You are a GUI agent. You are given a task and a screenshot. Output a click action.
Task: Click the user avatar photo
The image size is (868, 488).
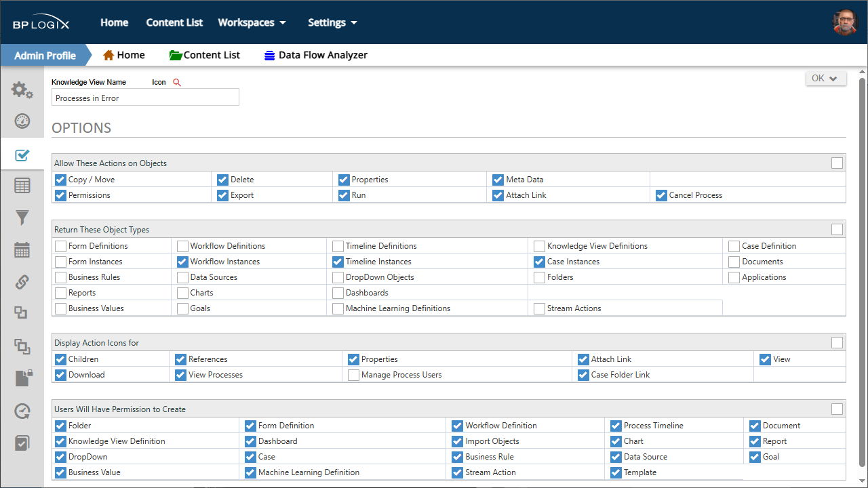click(845, 22)
